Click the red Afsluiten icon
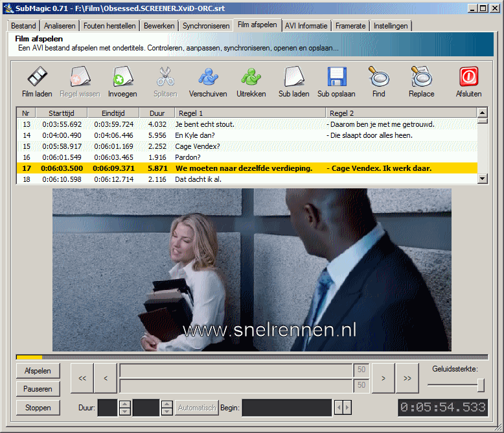504x433 pixels. 468,76
